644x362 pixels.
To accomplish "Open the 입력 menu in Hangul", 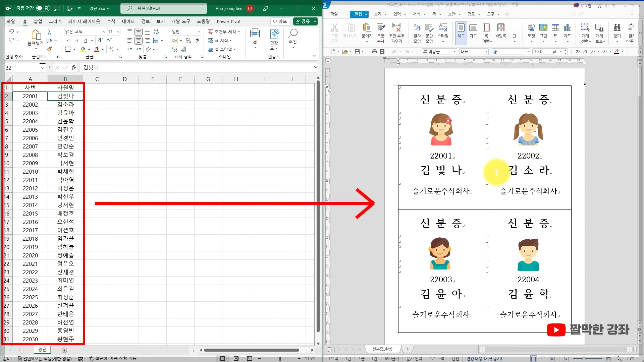I will pos(397,14).
